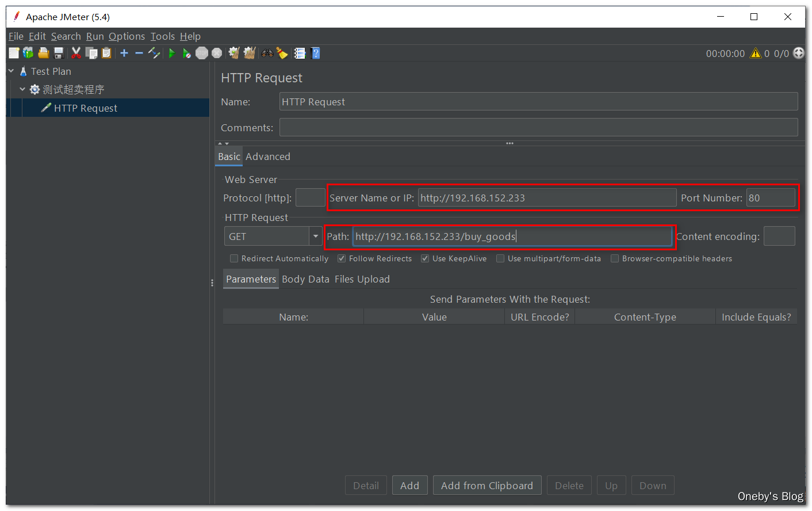Open the Options menu

click(x=127, y=36)
